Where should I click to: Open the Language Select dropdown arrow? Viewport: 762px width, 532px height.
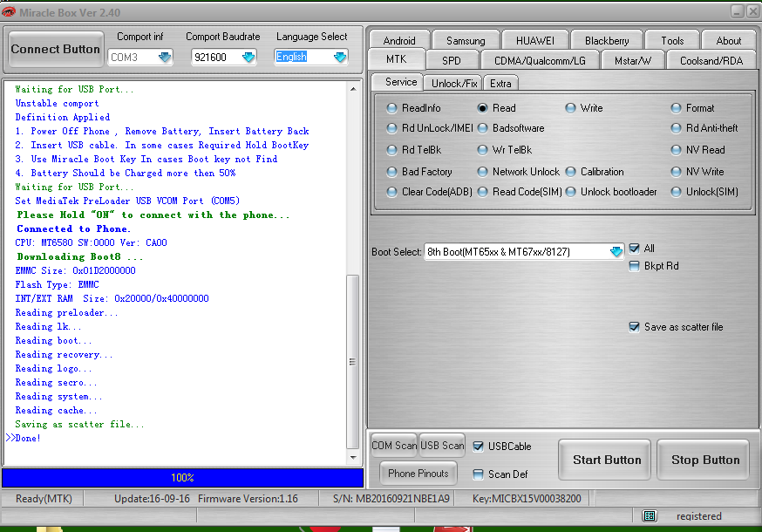point(340,57)
